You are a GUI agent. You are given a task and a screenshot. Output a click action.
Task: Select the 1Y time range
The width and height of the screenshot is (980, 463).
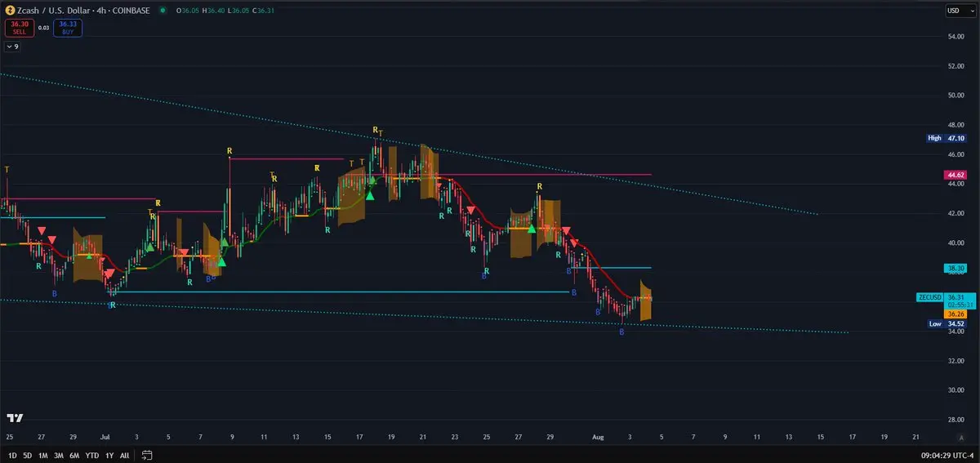(x=109, y=455)
